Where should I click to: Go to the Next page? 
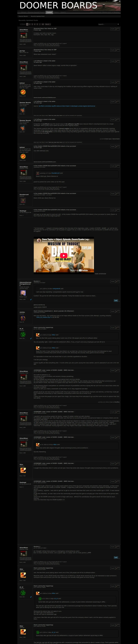point(48,24)
